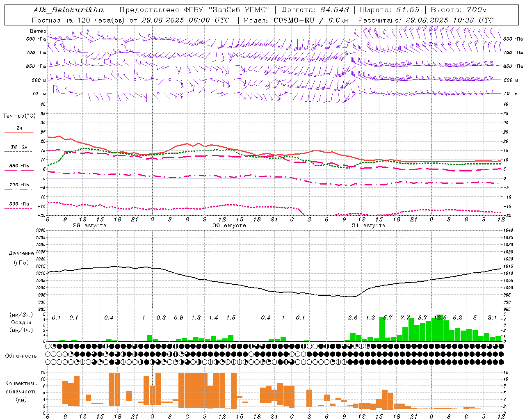Click the (мм/1ч.) precipitation unit label

tap(22, 330)
